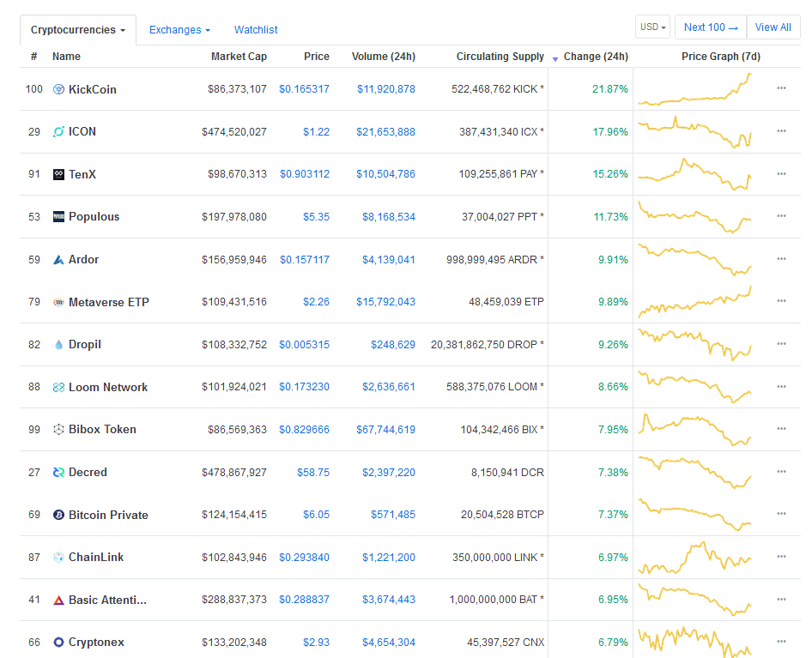The image size is (812, 658).
Task: Open the Bitcoin Private coin link
Action: point(108,515)
